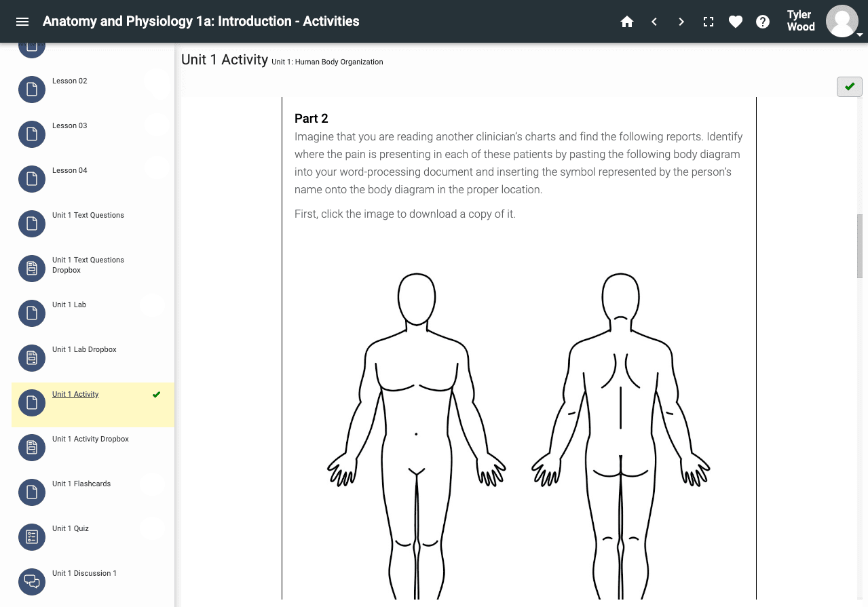Open Lesson 02 in sidebar

(x=70, y=81)
